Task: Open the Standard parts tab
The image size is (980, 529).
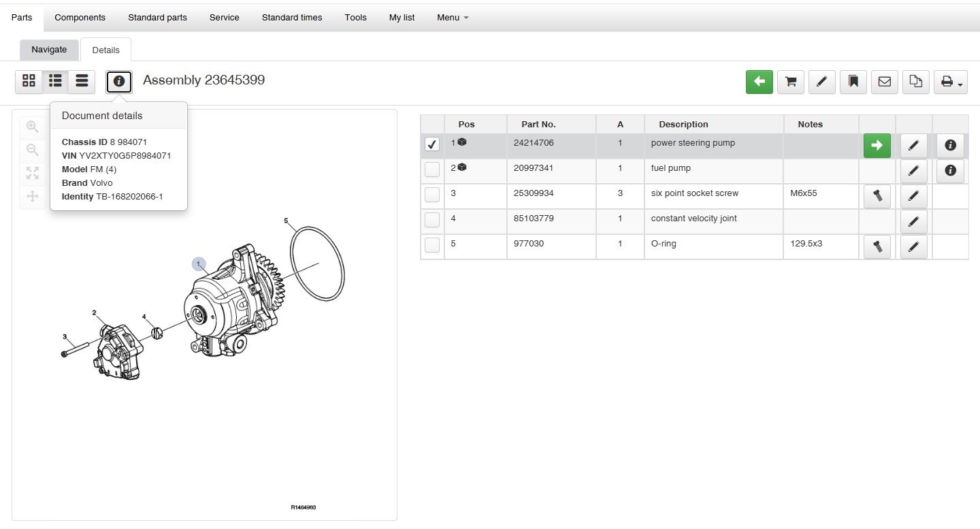Action: click(x=157, y=17)
